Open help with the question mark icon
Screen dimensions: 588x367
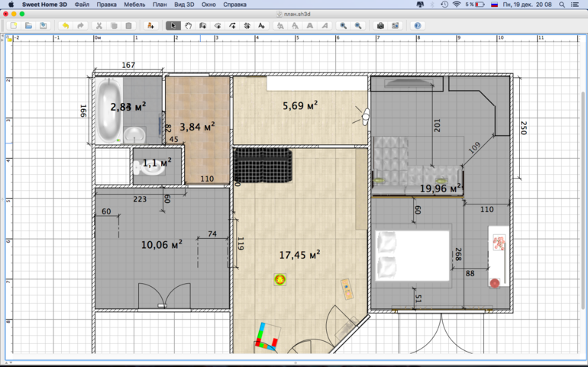click(x=418, y=26)
